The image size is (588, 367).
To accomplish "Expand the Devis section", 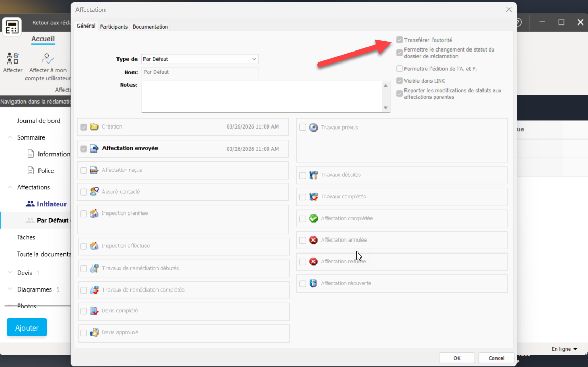I will click(x=10, y=273).
